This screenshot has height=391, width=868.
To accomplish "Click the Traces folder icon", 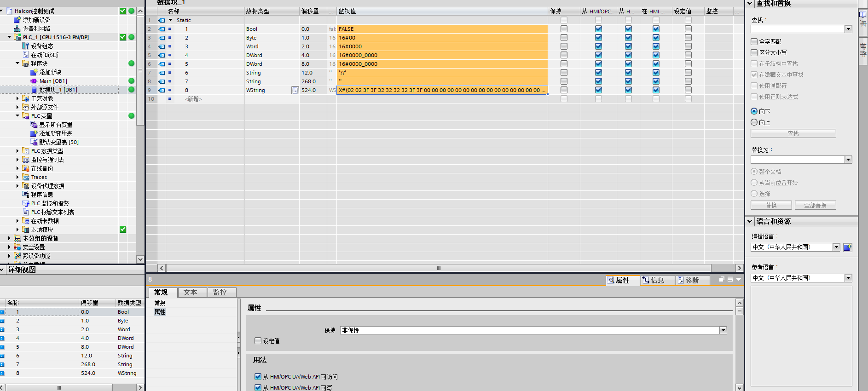I will pos(26,177).
